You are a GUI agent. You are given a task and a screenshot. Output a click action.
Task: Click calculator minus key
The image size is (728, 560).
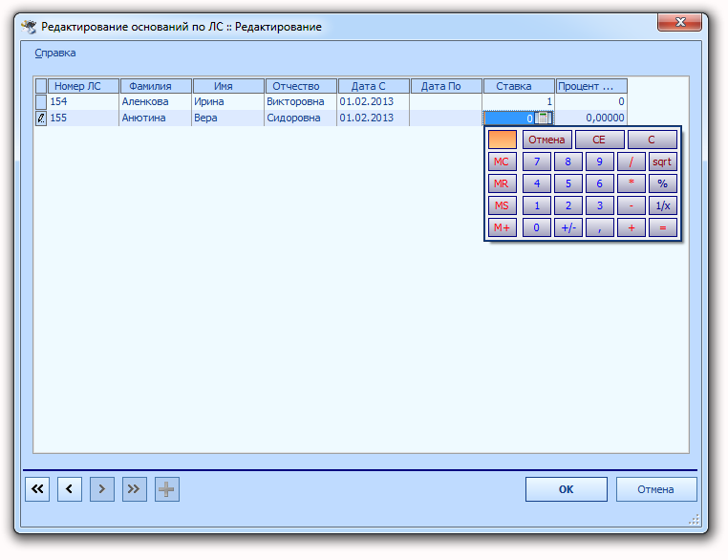pyautogui.click(x=631, y=205)
